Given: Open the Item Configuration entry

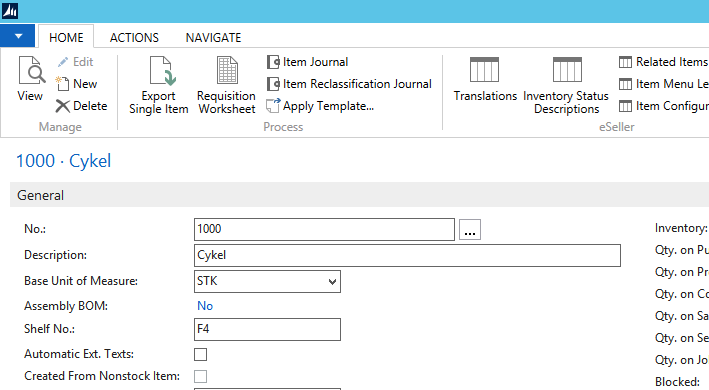Looking at the screenshot, I should [x=663, y=106].
